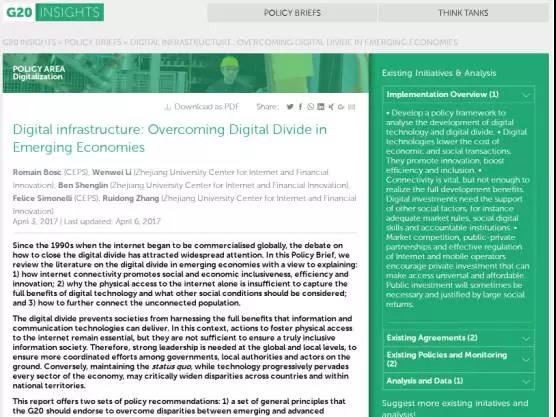Click the Policy Briefs breadcrumb link
This screenshot has height=417, width=556.
point(93,43)
